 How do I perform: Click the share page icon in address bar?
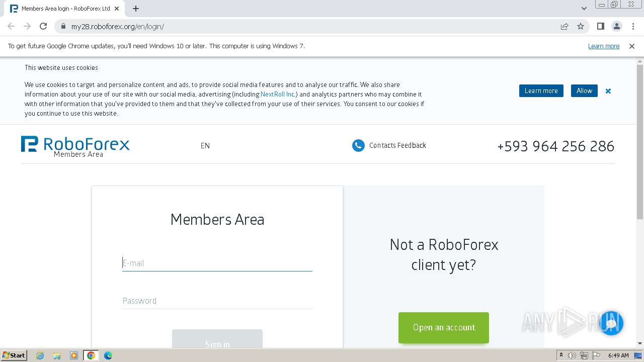click(565, 26)
